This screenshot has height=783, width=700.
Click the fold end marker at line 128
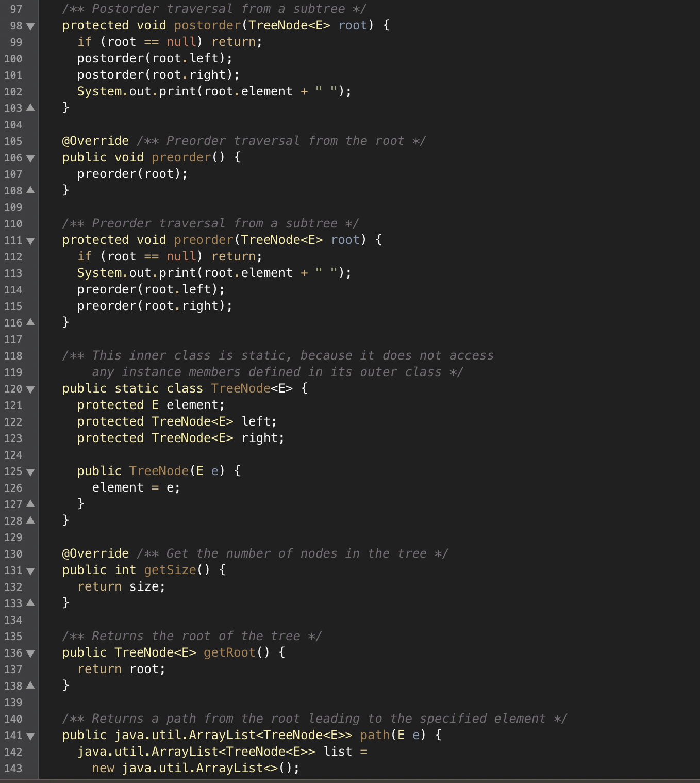pyautogui.click(x=30, y=520)
